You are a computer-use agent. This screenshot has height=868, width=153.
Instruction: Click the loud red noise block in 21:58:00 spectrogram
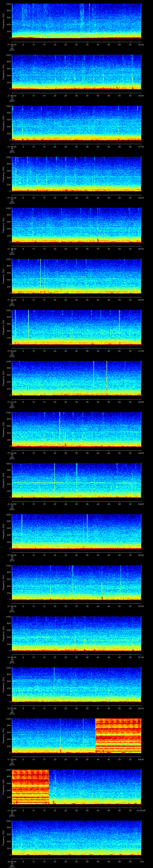(x=118, y=736)
